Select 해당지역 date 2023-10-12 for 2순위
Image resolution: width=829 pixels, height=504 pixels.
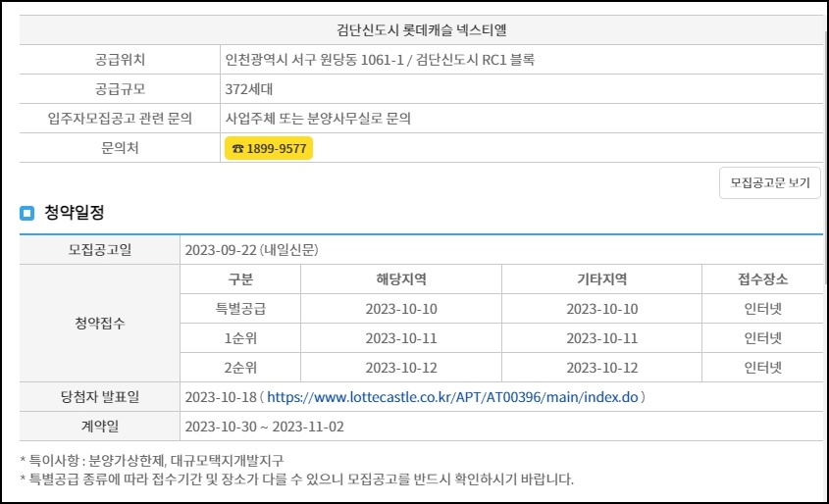point(401,368)
